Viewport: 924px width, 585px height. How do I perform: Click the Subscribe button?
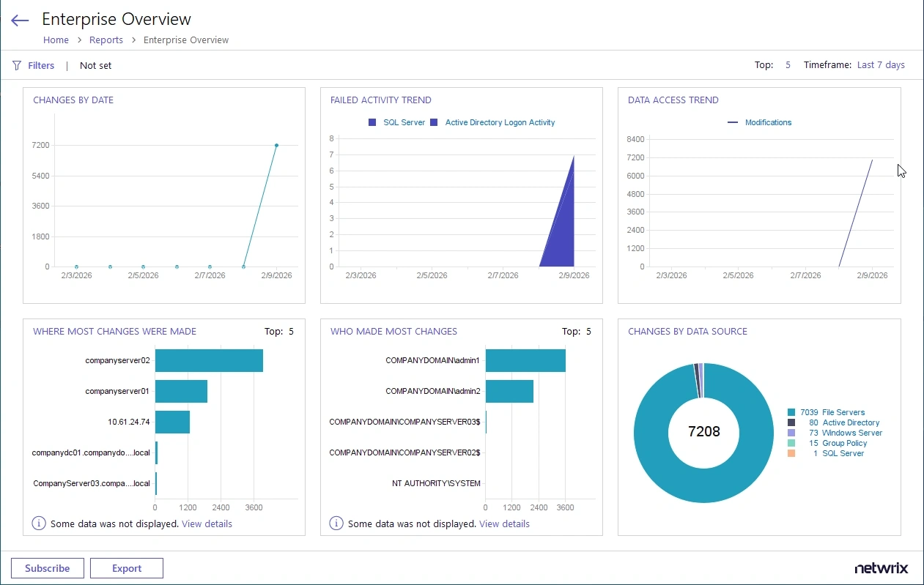[x=48, y=568]
